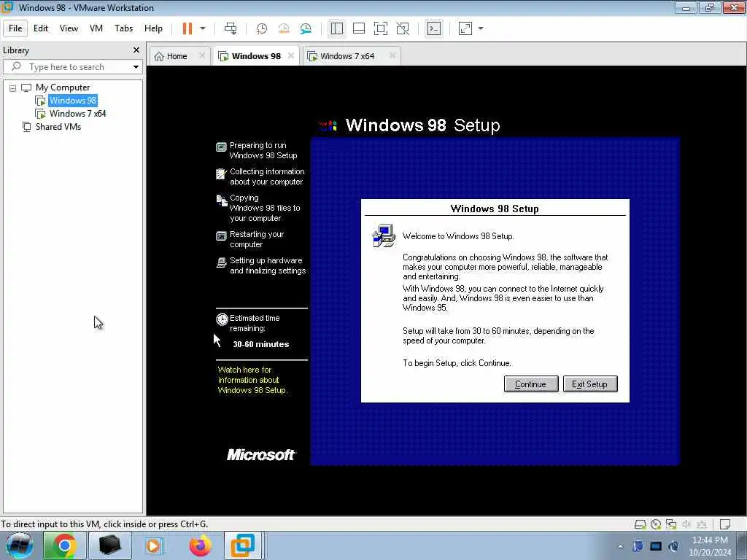Viewport: 747px width, 560px height.
Task: Click the VMware Workstation taskbar button
Action: click(243, 545)
